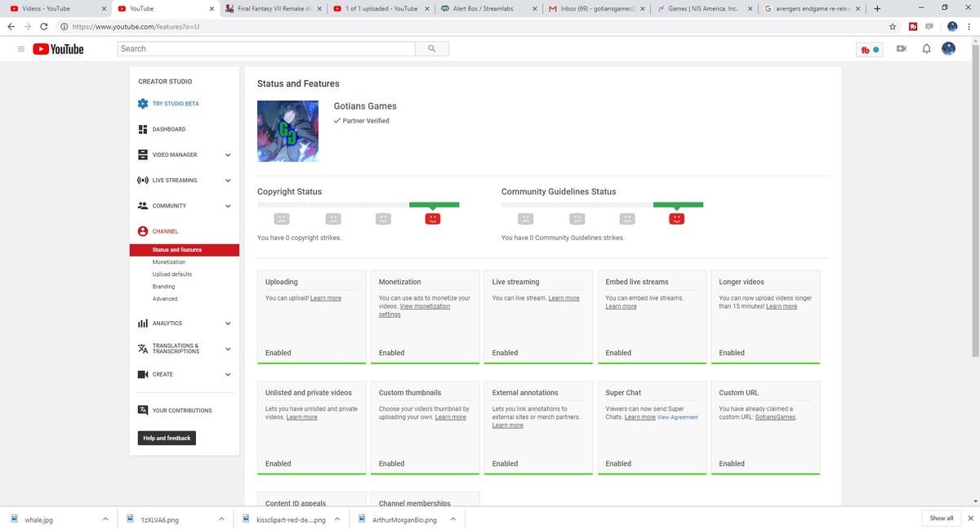Click the Your Contributions icon
This screenshot has height=531, width=980.
point(143,410)
